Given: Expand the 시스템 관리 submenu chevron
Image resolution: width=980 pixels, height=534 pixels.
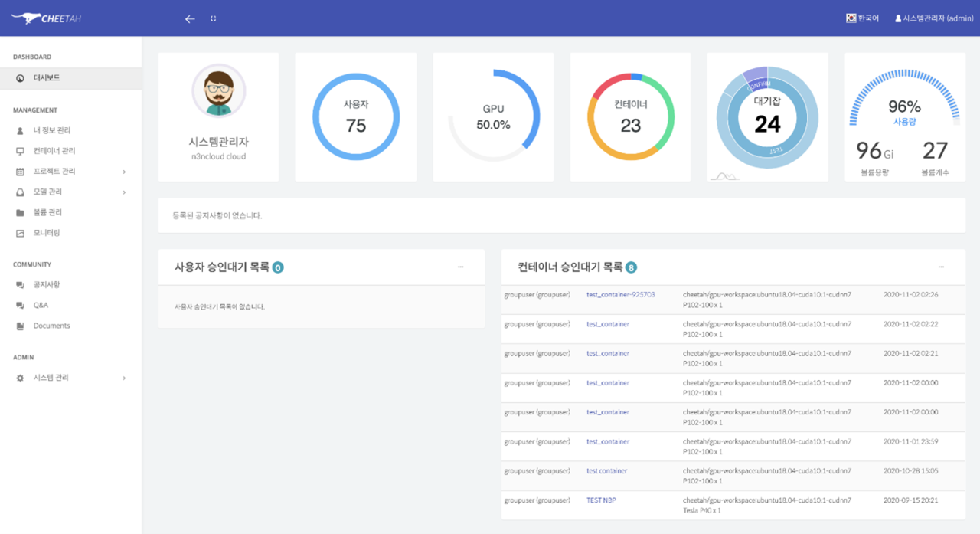Looking at the screenshot, I should tap(124, 378).
